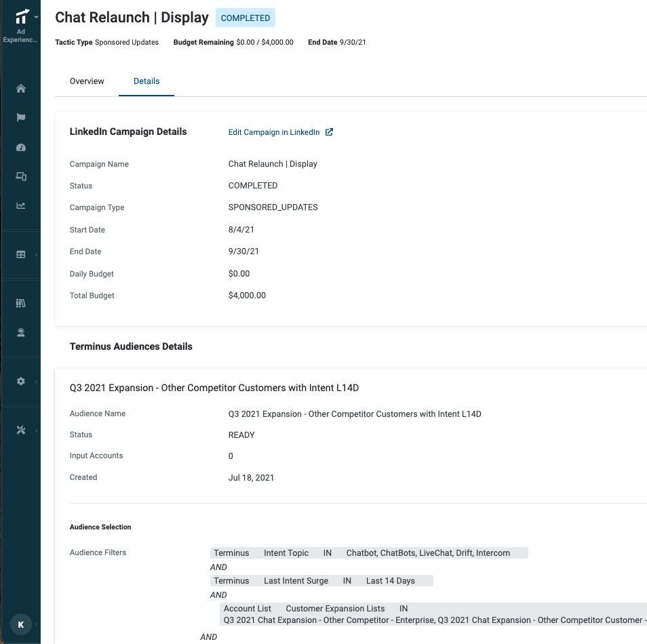The height and width of the screenshot is (644, 647).
Task: Click the SPONSORED_UPDATES campaign type value
Action: pyautogui.click(x=273, y=207)
